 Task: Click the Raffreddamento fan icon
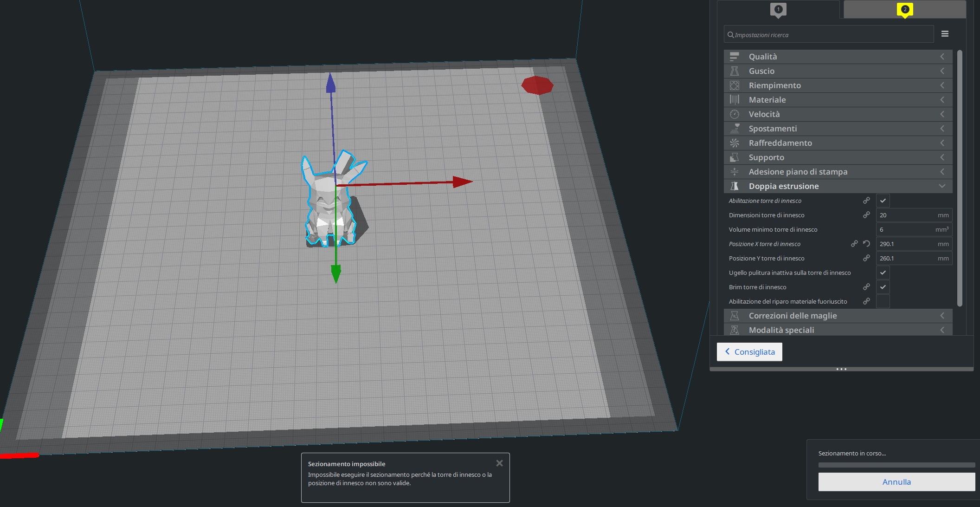pyautogui.click(x=735, y=143)
